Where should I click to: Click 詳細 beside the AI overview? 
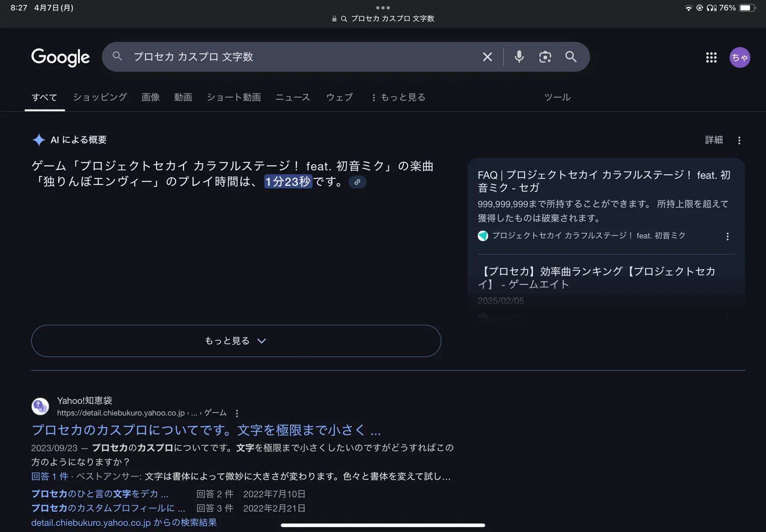pyautogui.click(x=714, y=140)
